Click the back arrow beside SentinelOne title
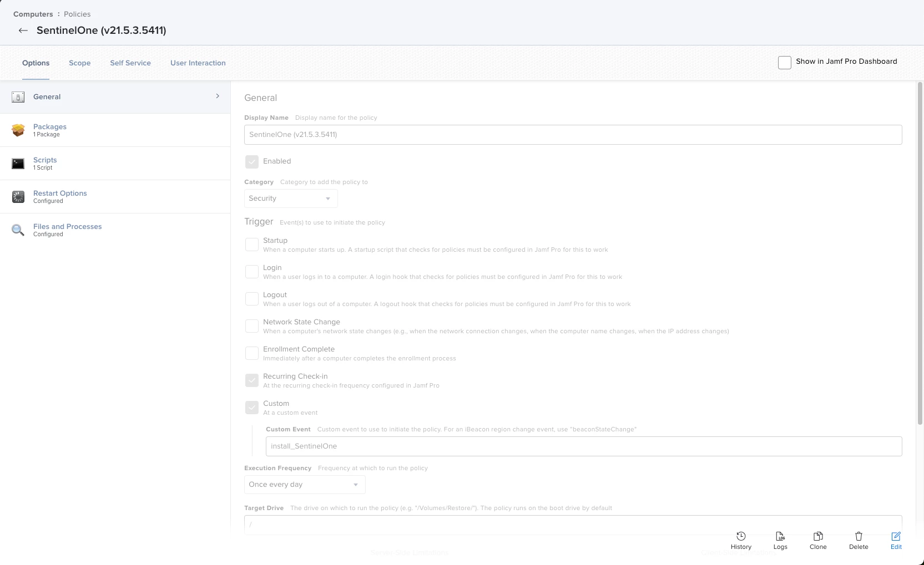Image resolution: width=924 pixels, height=565 pixels. tap(23, 30)
